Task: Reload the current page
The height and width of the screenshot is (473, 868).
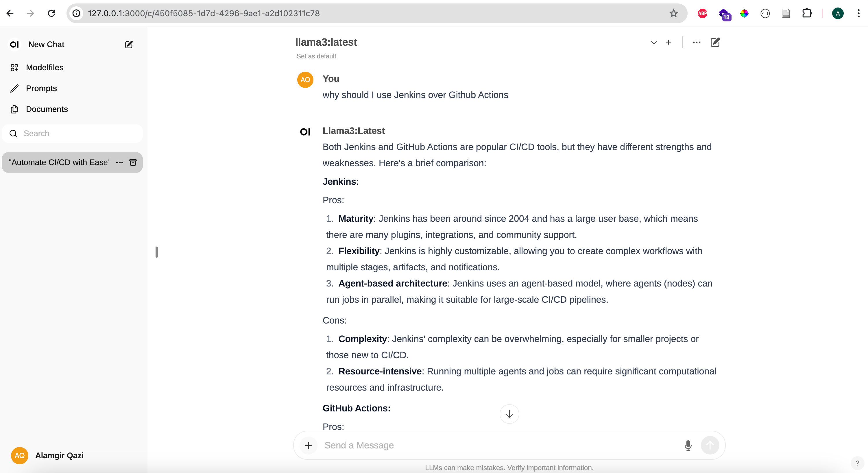Action: [x=51, y=14]
